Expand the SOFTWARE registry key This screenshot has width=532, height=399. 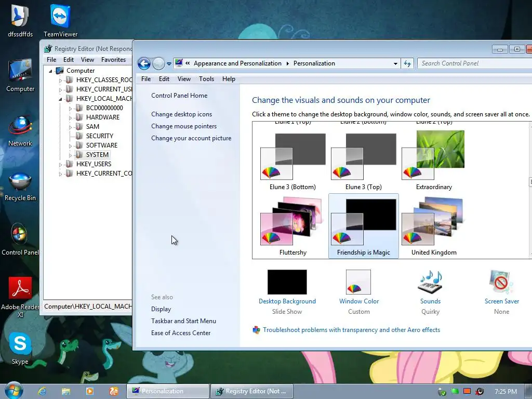pyautogui.click(x=70, y=146)
